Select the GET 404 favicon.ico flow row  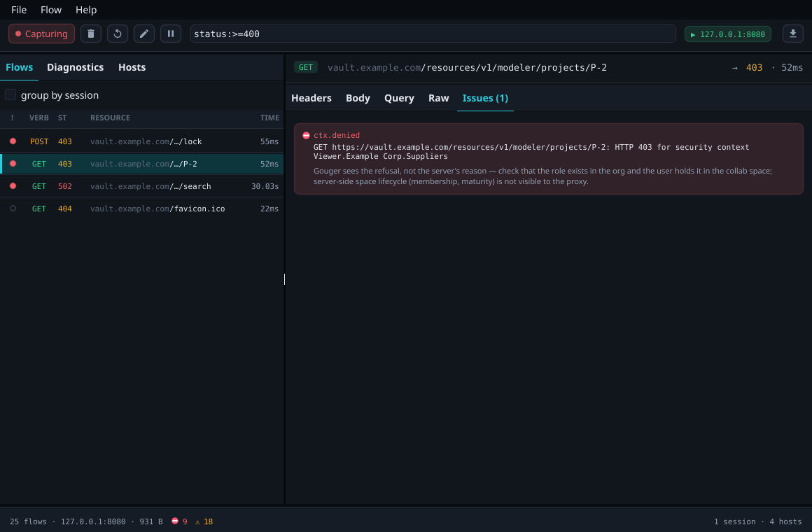pyautogui.click(x=142, y=208)
